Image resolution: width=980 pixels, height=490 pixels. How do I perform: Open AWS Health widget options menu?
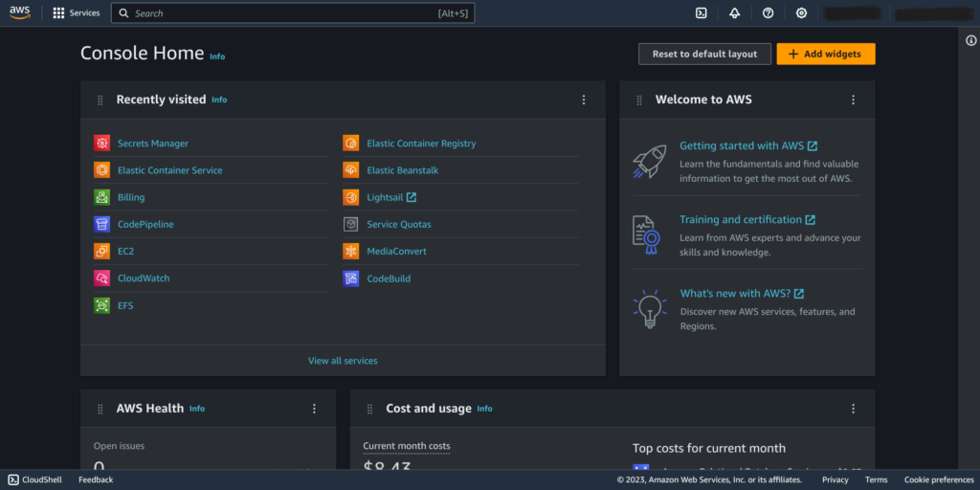[x=314, y=408]
